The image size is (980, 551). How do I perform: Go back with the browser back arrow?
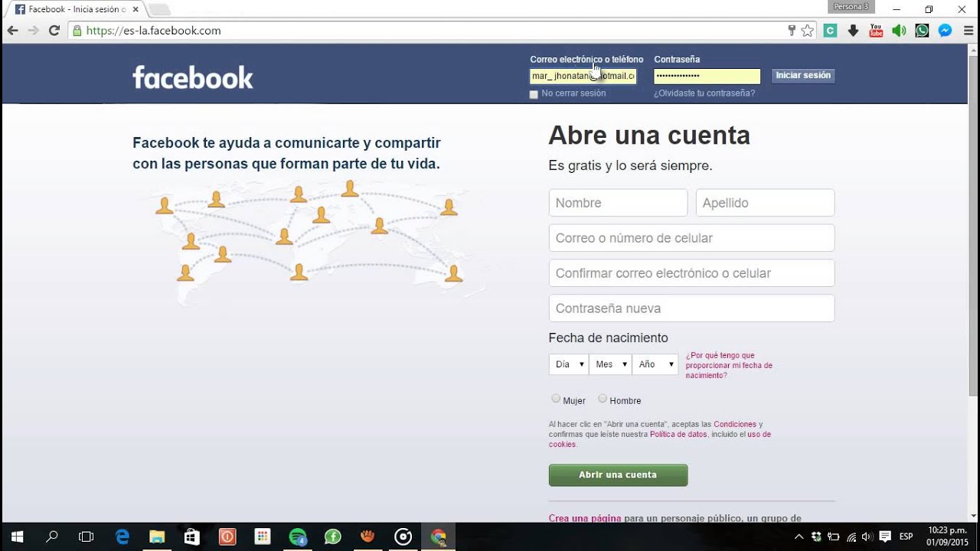coord(12,31)
